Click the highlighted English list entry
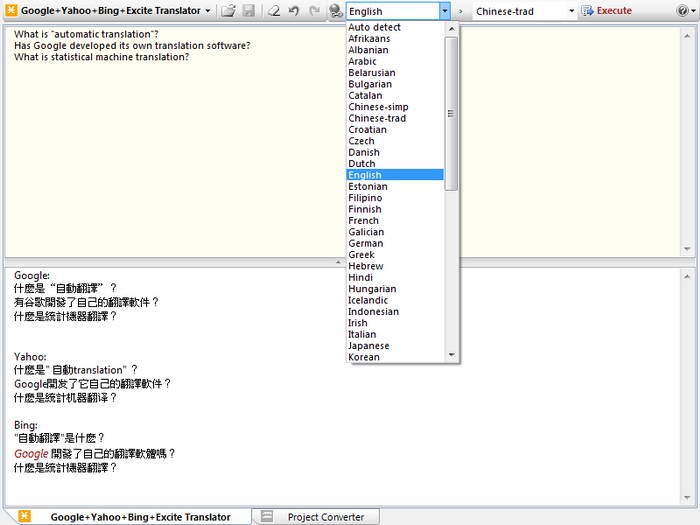The image size is (700, 525). click(395, 175)
